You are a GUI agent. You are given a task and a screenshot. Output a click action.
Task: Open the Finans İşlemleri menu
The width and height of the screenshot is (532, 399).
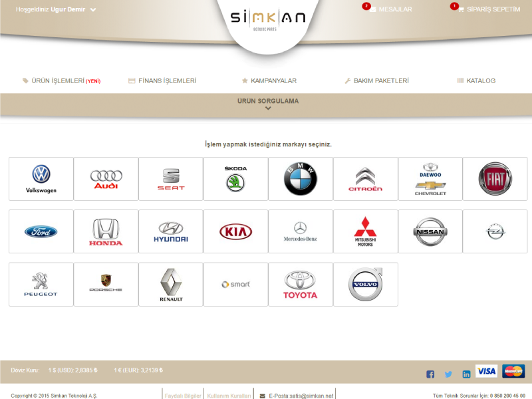click(x=162, y=80)
